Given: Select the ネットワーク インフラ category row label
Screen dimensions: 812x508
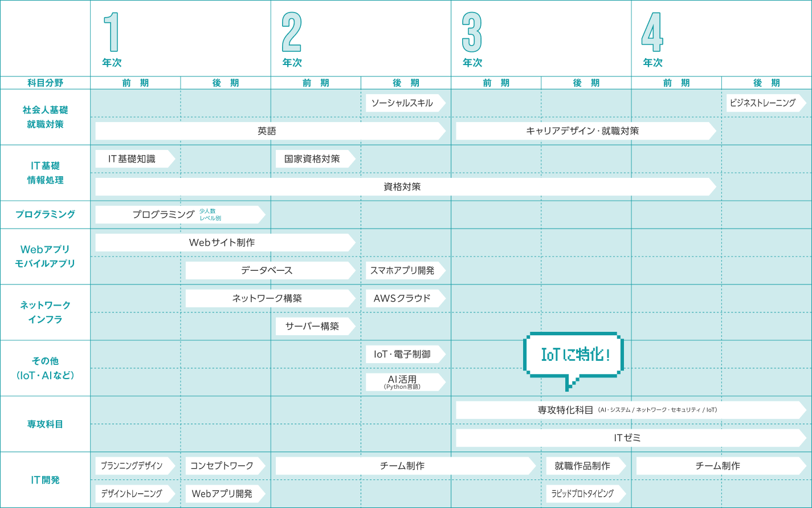Looking at the screenshot, I should (45, 312).
